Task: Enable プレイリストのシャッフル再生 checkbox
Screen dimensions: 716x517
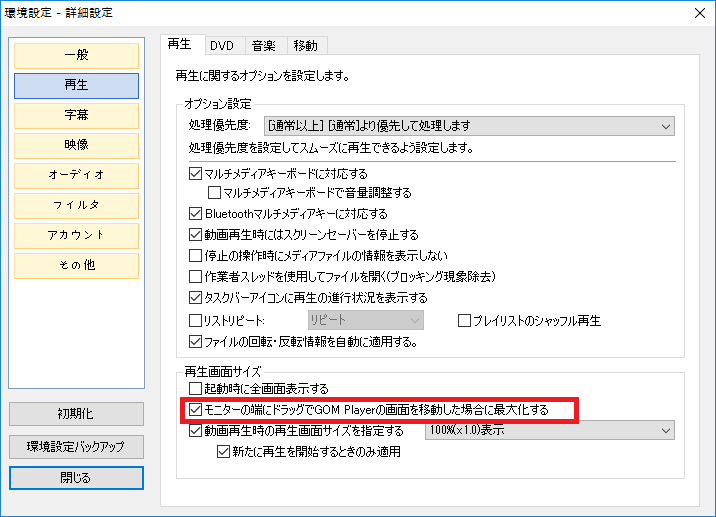Action: point(465,321)
